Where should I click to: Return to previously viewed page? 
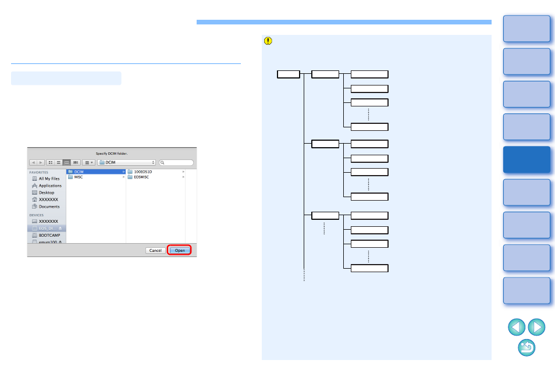click(x=526, y=347)
